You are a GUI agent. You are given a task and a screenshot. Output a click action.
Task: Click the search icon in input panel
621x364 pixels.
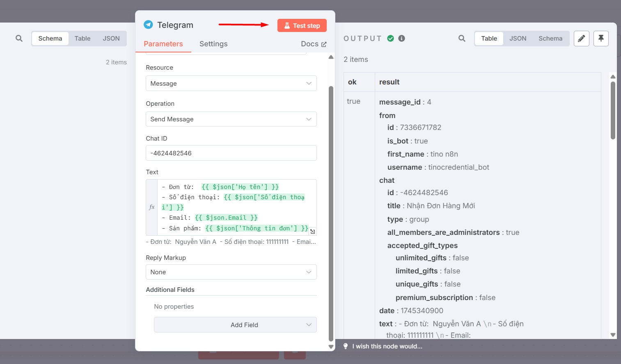pyautogui.click(x=19, y=39)
